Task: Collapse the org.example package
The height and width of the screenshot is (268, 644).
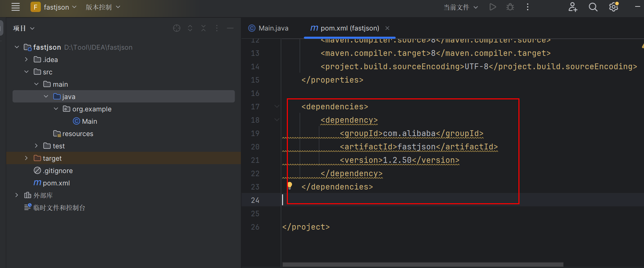Action: (56, 109)
